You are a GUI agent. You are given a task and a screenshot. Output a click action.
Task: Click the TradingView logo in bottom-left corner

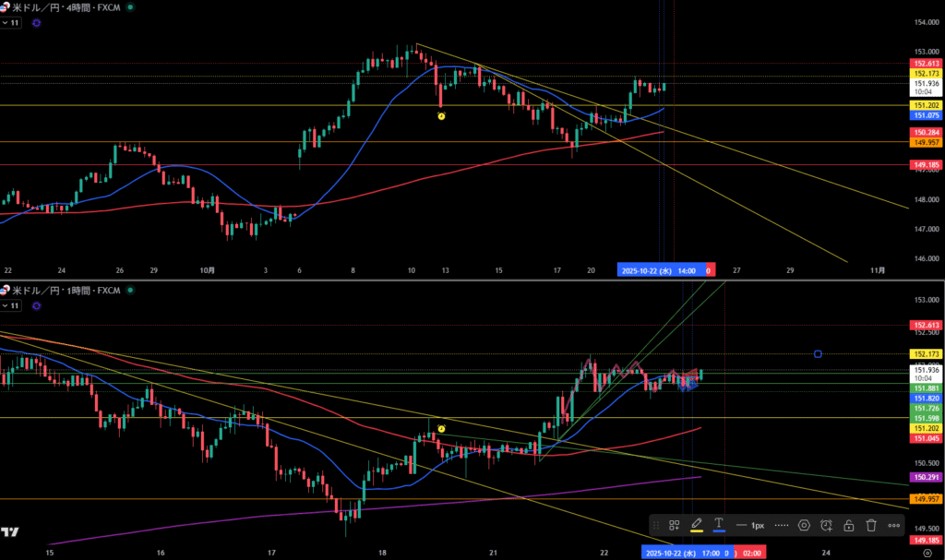pyautogui.click(x=11, y=532)
